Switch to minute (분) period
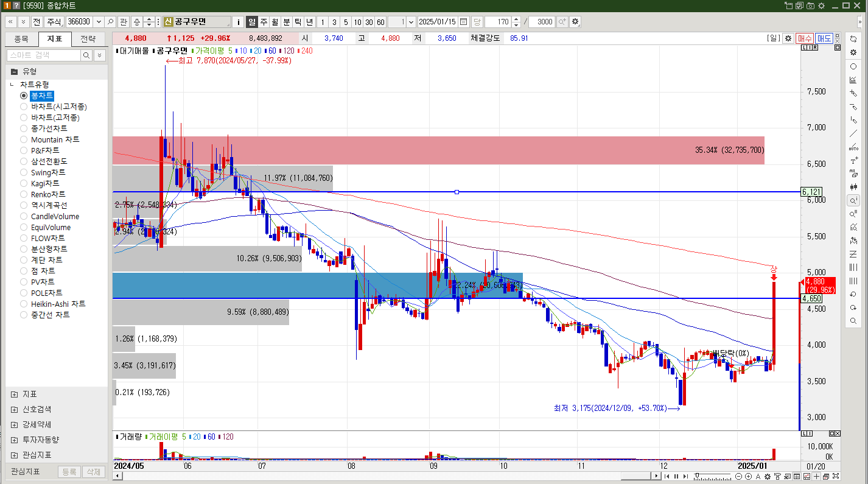Screen dimensions: 868x484 click(287, 22)
